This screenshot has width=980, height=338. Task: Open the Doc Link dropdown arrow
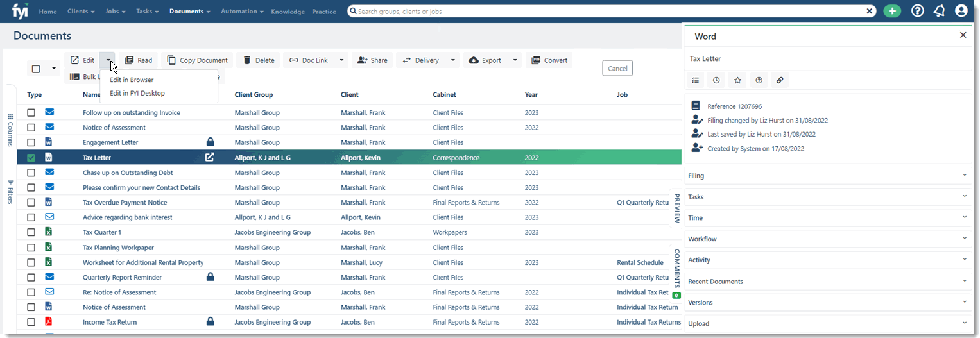[x=341, y=60]
